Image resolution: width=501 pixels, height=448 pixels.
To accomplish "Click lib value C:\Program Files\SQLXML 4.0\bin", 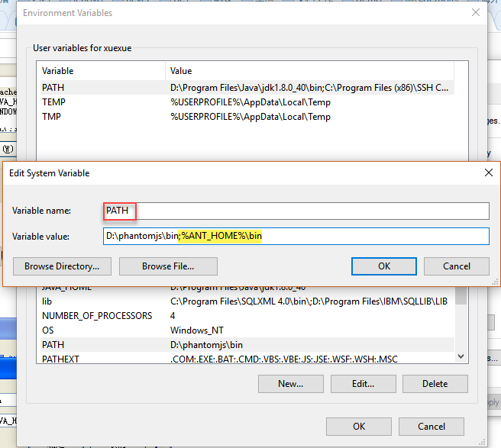I will coord(309,301).
